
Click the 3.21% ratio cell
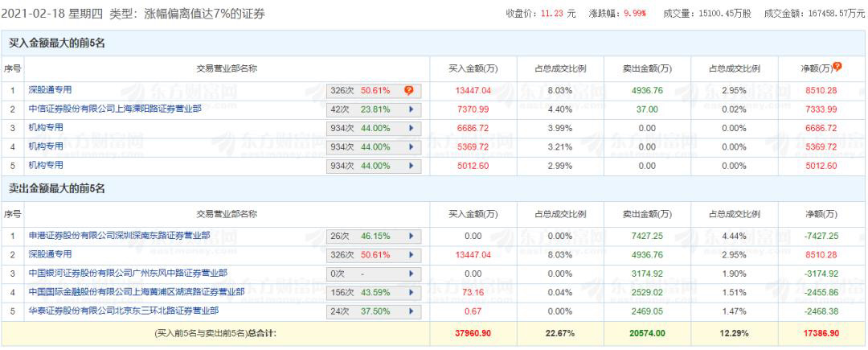(x=560, y=146)
